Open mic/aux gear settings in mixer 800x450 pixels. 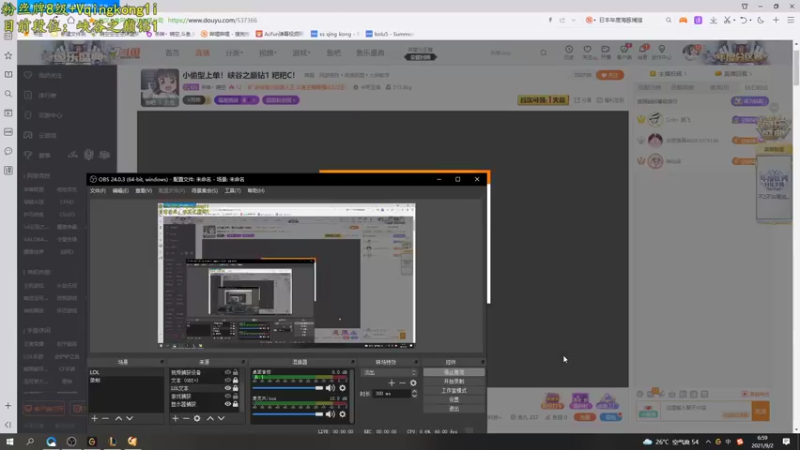[342, 414]
